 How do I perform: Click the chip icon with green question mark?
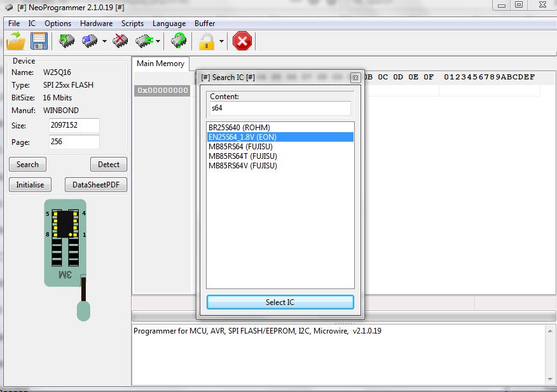[179, 41]
